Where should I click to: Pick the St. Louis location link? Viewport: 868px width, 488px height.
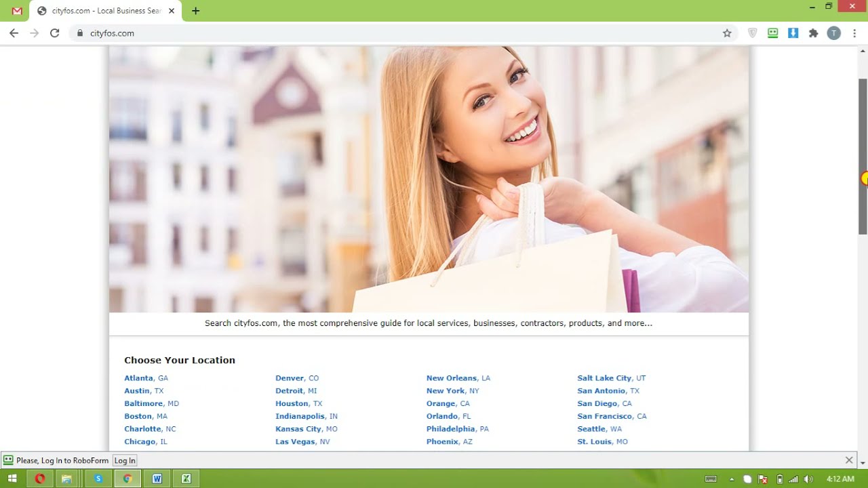point(603,442)
